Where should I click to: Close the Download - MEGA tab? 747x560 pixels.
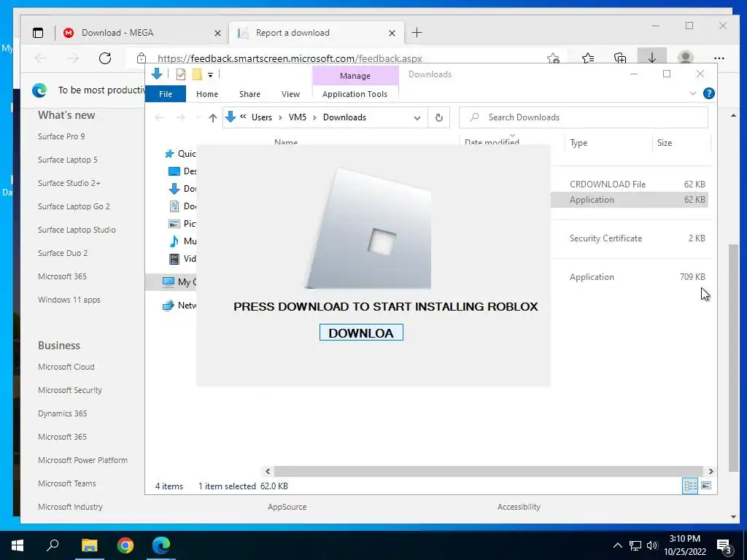click(217, 33)
